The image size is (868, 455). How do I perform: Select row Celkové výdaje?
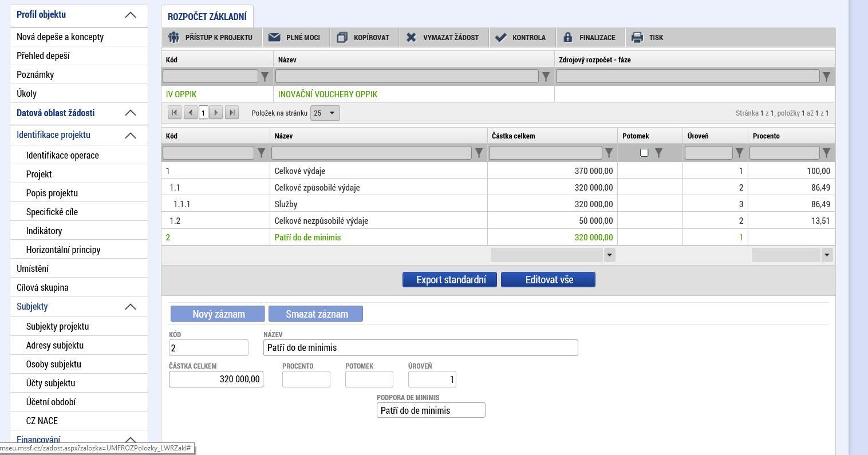[498, 171]
